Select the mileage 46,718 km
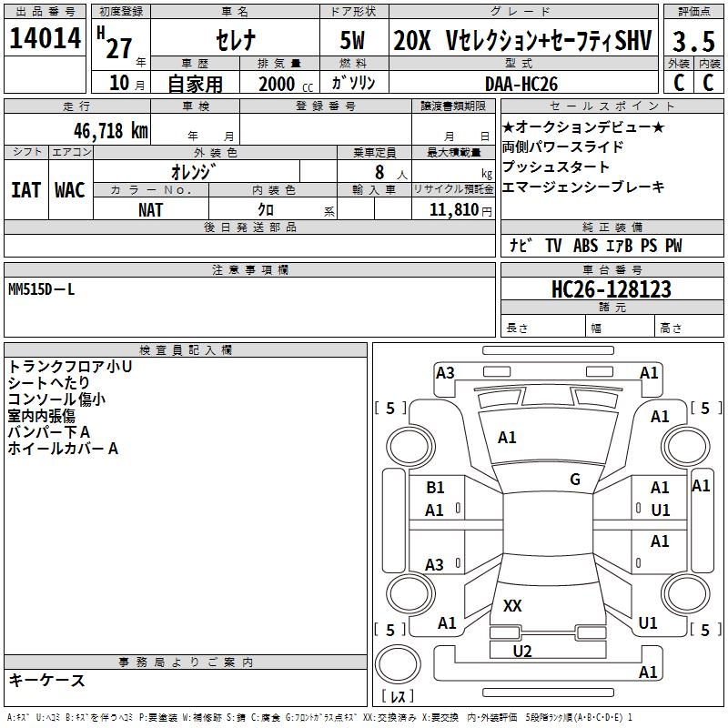Image resolution: width=728 pixels, height=728 pixels. pos(111,131)
